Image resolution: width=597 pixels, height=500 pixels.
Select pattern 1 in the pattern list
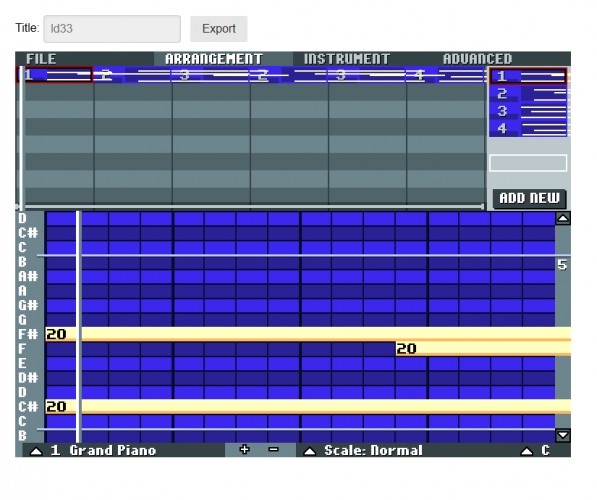[x=528, y=76]
